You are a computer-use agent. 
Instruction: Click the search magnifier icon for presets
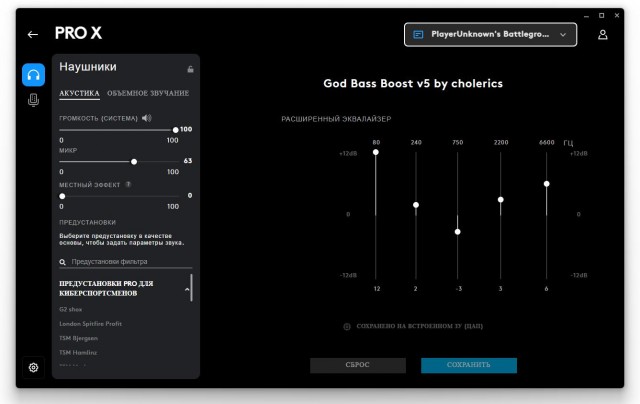tap(62, 262)
